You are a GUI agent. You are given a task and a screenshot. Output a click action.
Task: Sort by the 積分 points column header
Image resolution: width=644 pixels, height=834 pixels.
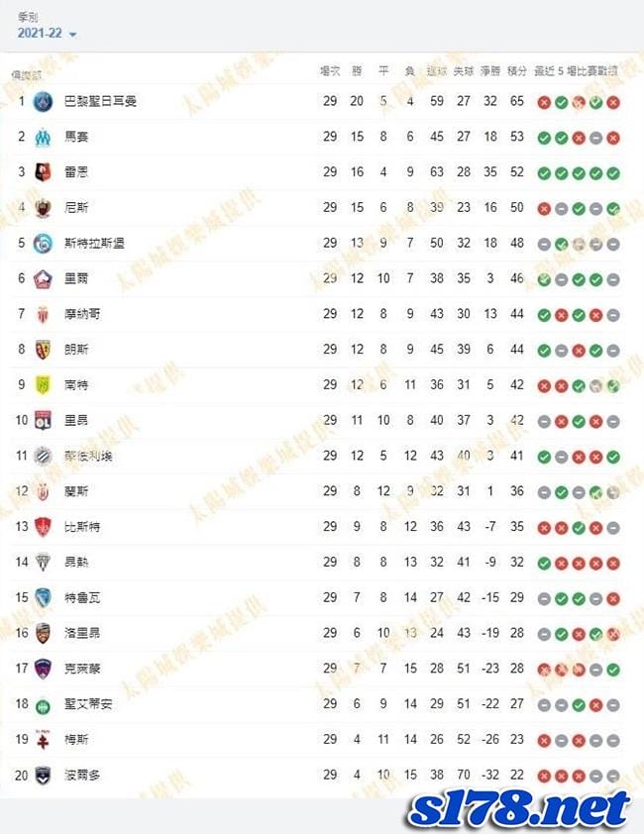coord(517,70)
